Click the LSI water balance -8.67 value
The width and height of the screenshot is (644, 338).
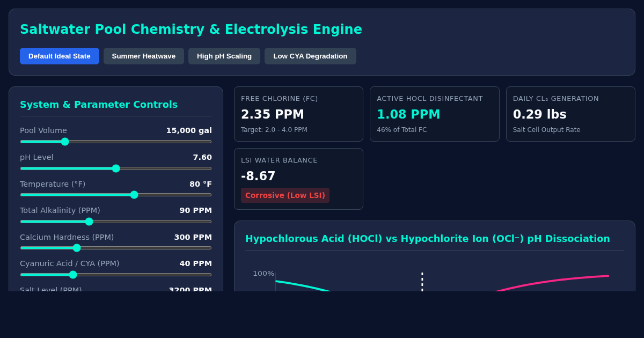point(258,176)
